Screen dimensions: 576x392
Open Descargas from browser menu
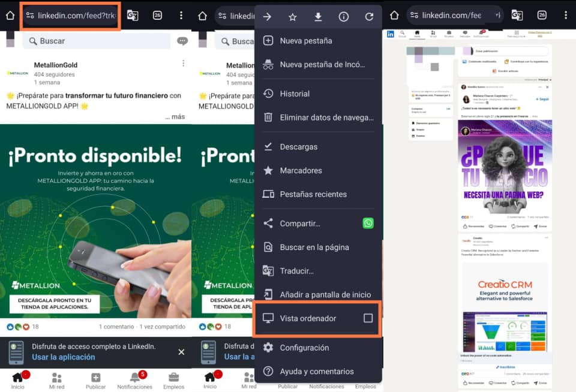pyautogui.click(x=319, y=147)
